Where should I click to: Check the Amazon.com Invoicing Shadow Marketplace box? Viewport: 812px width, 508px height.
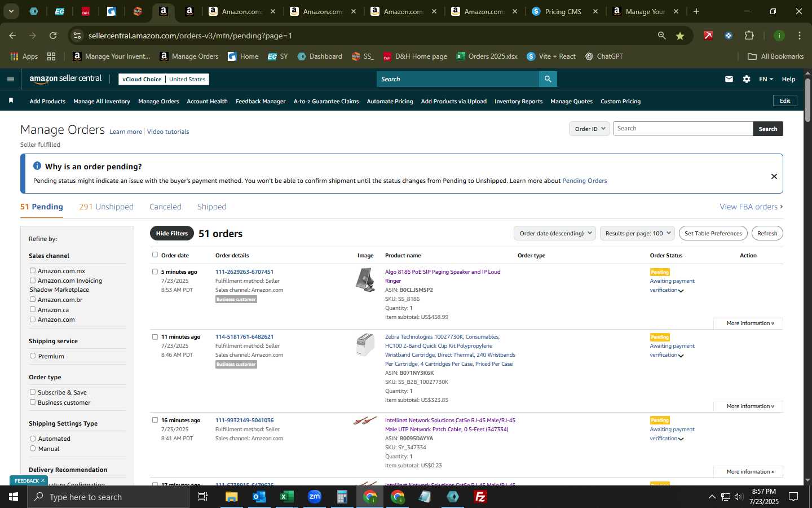33,281
